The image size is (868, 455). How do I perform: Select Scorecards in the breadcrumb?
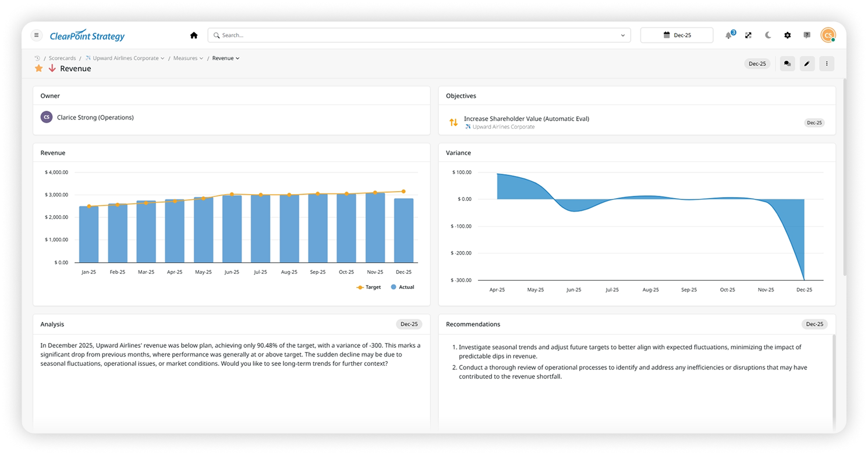(62, 58)
